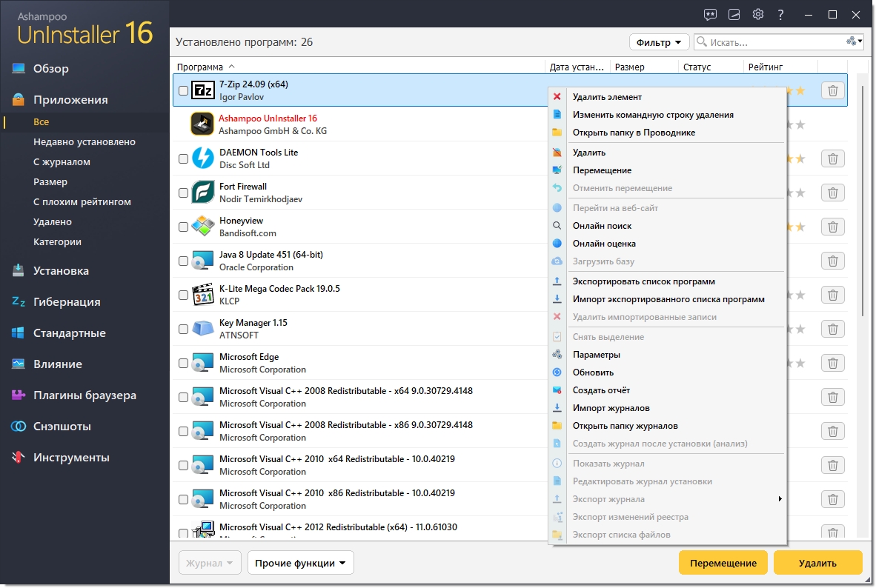
Task: Select the Microsoft Edge checkbox
Action: pos(183,364)
